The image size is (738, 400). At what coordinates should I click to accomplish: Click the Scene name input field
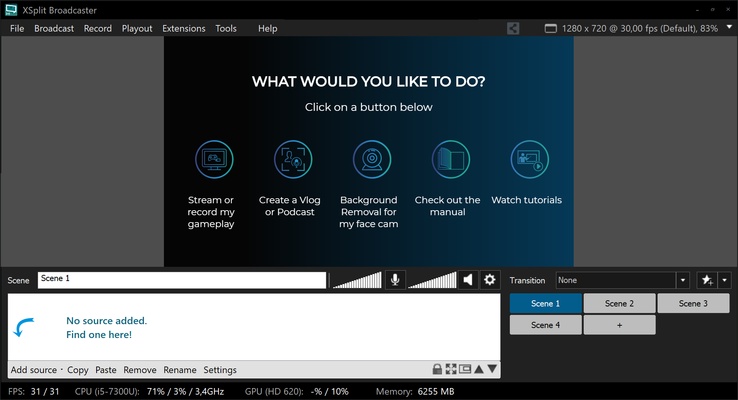(x=182, y=280)
